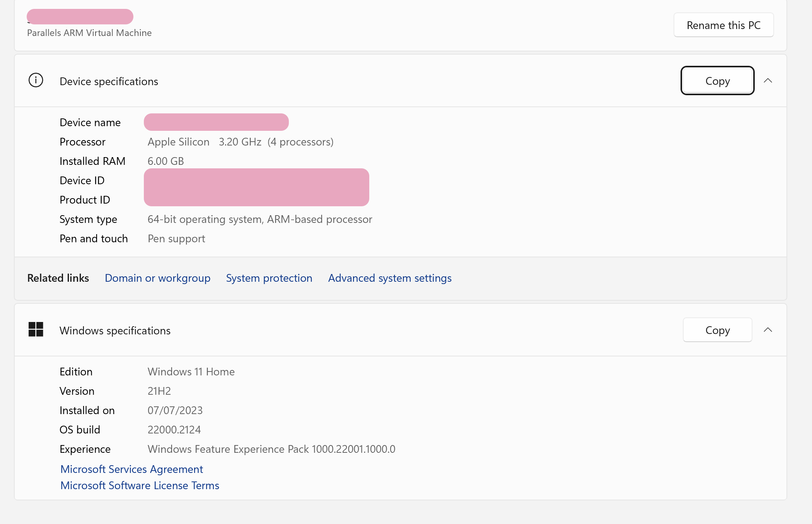The image size is (812, 524).
Task: Open the Microsoft Software License Terms
Action: (x=140, y=485)
